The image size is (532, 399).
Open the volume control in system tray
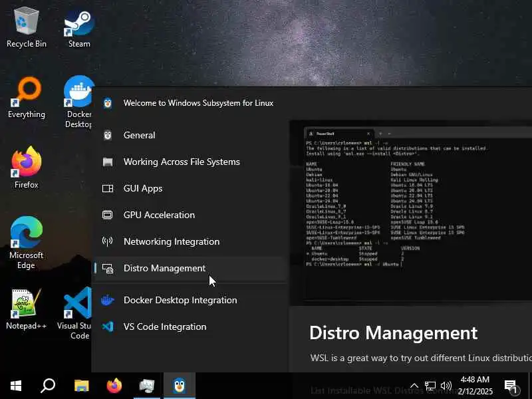(x=446, y=386)
